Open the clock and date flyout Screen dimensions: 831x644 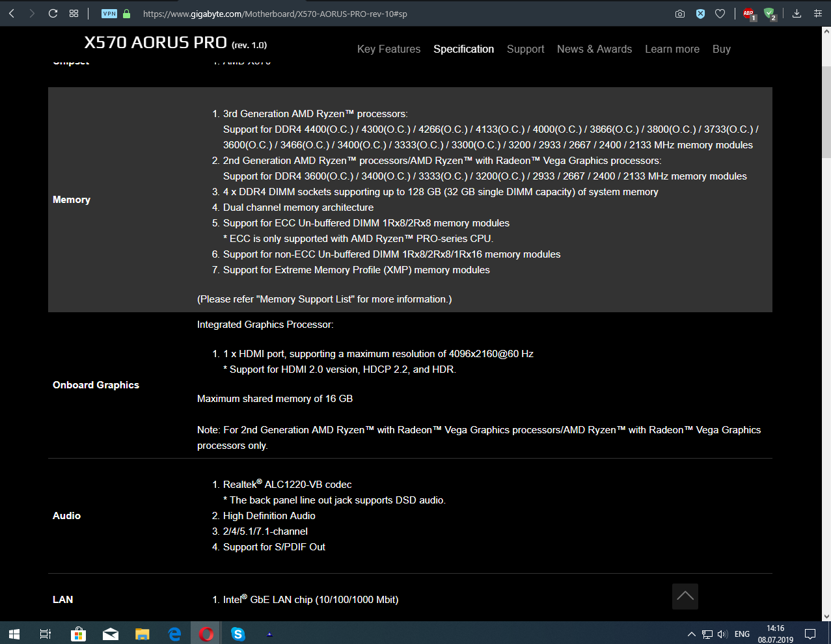[x=775, y=634]
